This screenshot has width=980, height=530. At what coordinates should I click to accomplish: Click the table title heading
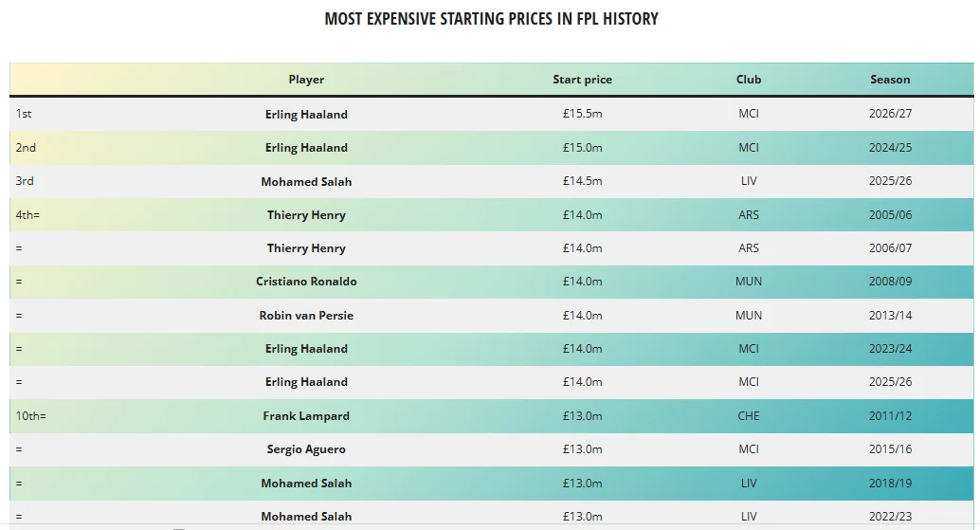coord(491,19)
